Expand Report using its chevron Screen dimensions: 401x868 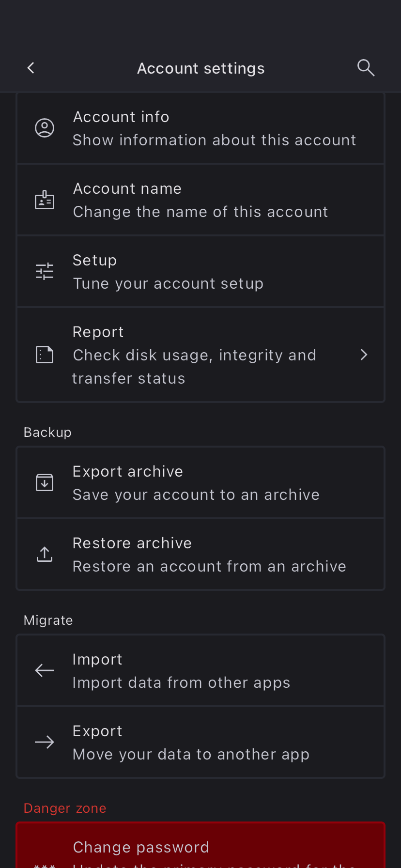(364, 355)
